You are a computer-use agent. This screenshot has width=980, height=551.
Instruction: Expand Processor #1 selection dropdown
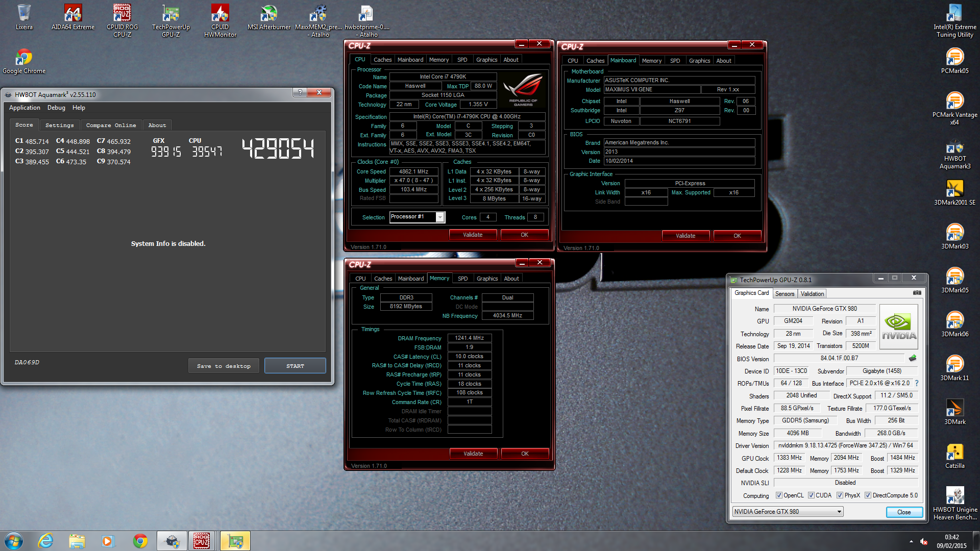pyautogui.click(x=440, y=217)
